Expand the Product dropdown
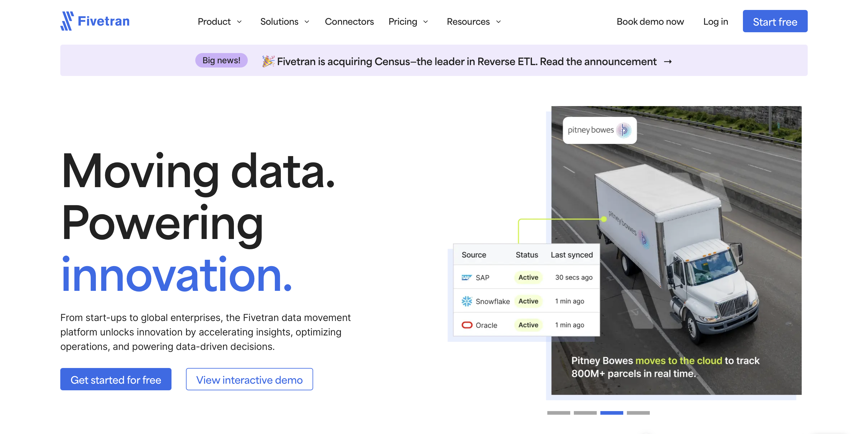Viewport: 868px width, 434px height. [220, 21]
